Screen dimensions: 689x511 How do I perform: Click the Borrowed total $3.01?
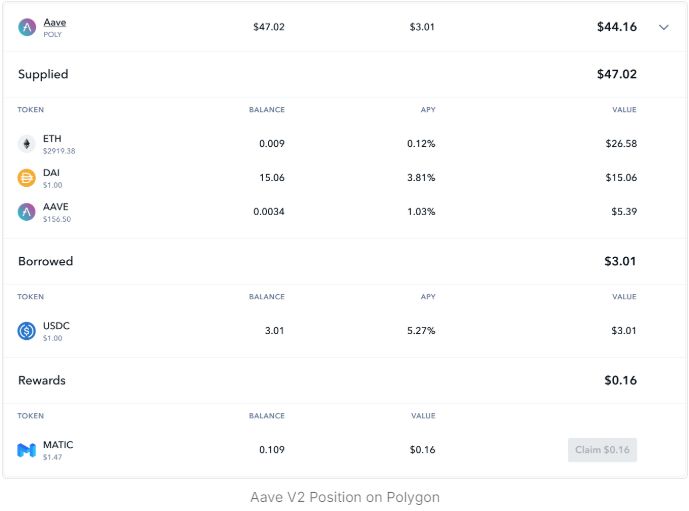click(x=620, y=261)
